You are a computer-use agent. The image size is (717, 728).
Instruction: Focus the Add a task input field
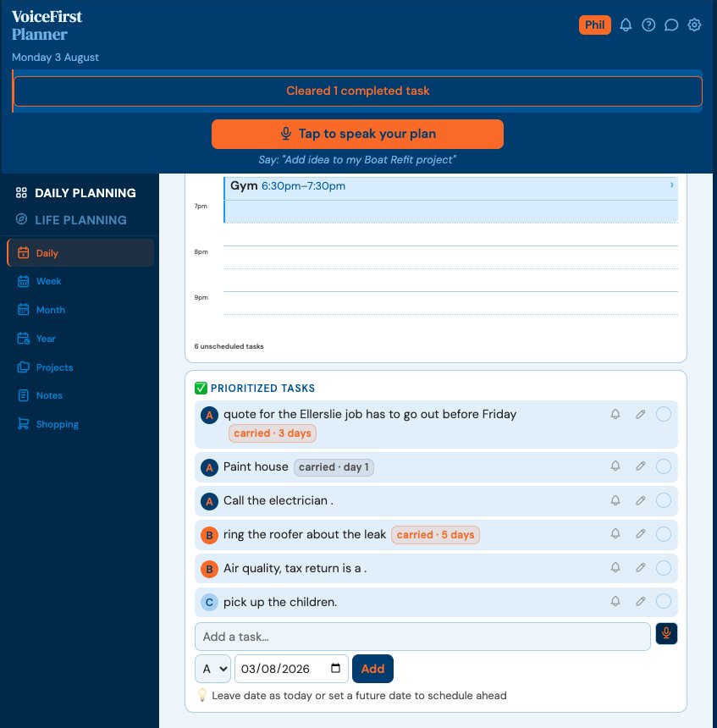coord(422,637)
